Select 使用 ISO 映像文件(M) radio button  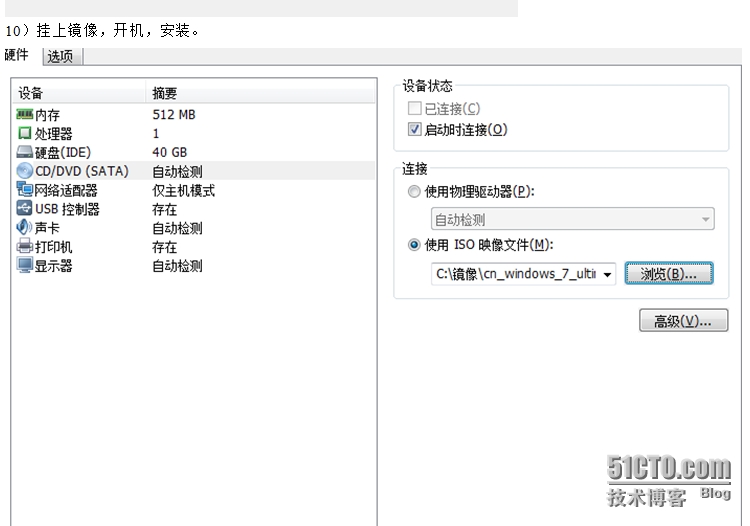point(414,245)
